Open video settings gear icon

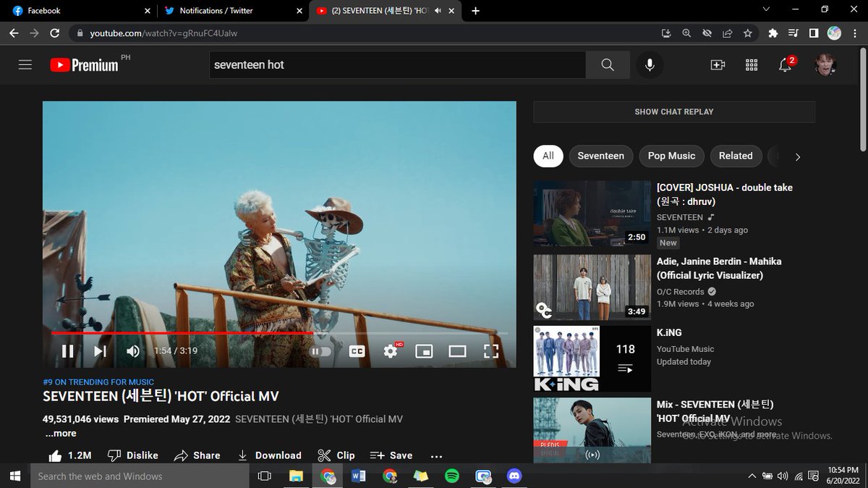[391, 351]
